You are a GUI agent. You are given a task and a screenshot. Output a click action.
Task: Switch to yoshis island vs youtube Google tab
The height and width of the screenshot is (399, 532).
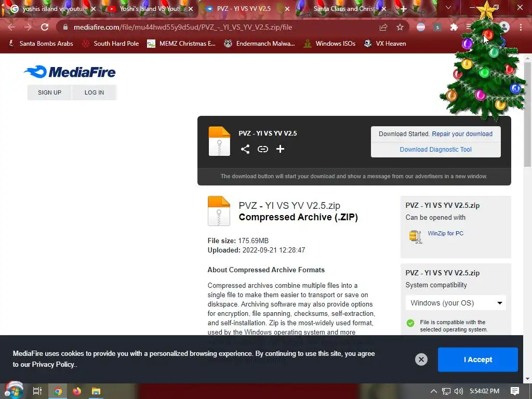point(52,9)
